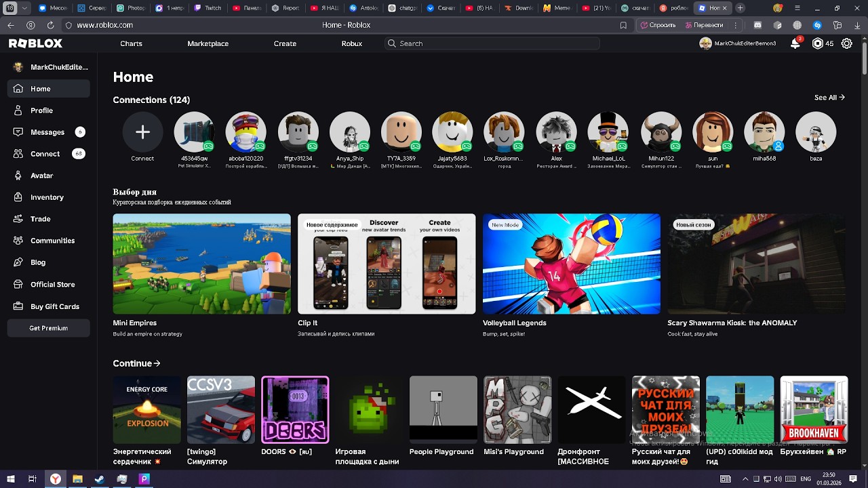Image resolution: width=868 pixels, height=488 pixels.
Task: Click the www.roblox.com address bar
Action: coord(105,25)
